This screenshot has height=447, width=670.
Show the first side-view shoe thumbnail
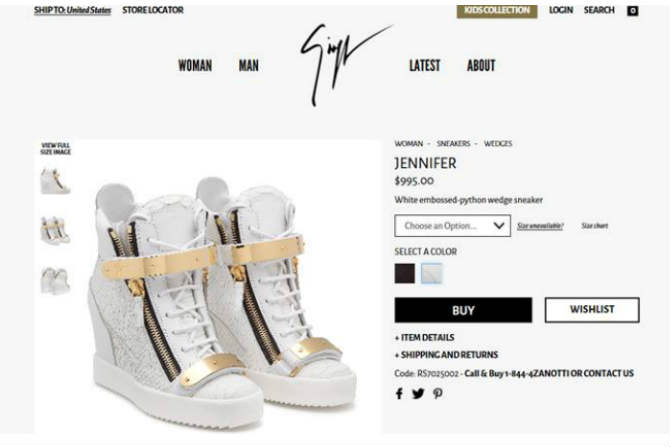(x=55, y=181)
